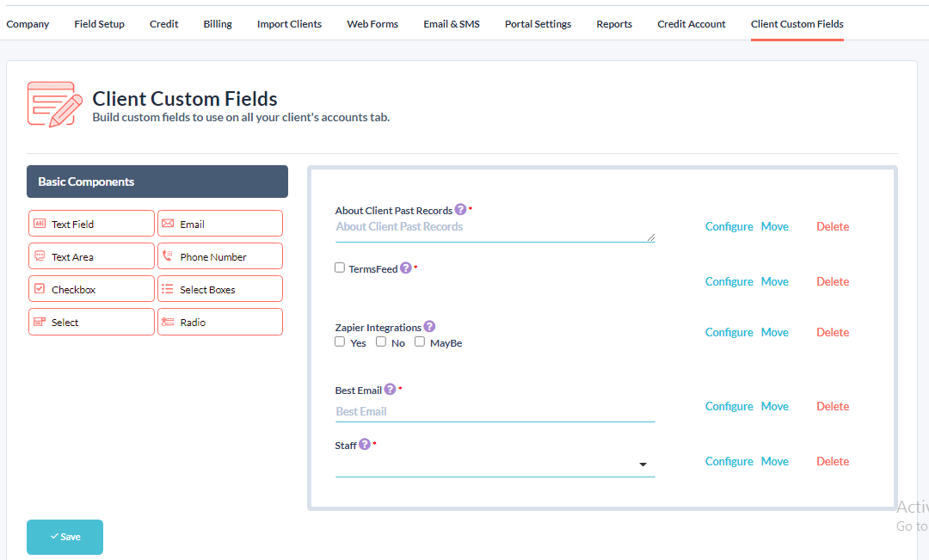Check the Yes option under Zapier Integrations
Image resolution: width=929 pixels, height=560 pixels.
[340, 342]
